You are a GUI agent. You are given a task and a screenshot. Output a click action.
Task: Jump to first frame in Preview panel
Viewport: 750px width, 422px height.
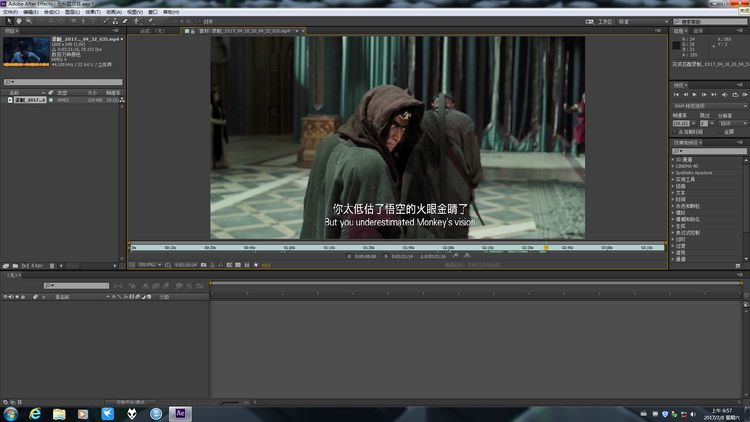tap(676, 95)
